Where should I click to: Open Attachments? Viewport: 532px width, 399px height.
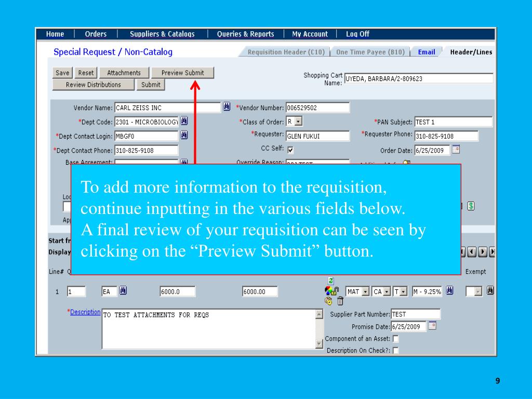point(124,73)
